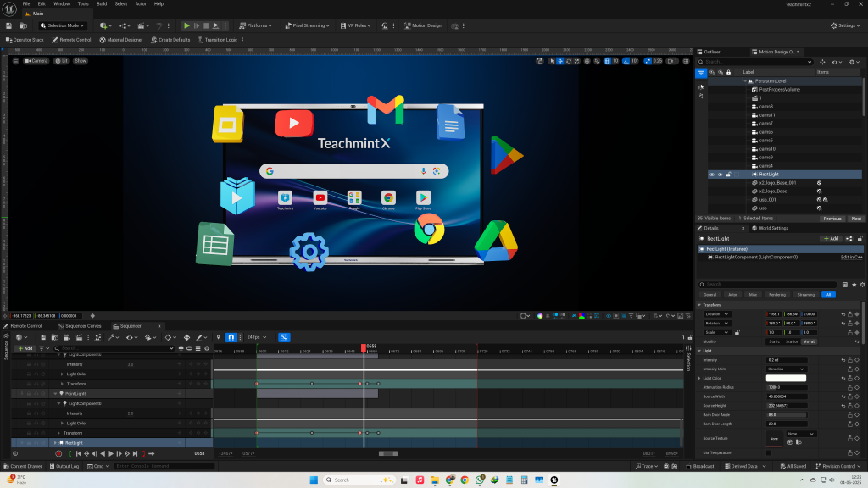Open the Sequencer curve editor button

tap(284, 337)
